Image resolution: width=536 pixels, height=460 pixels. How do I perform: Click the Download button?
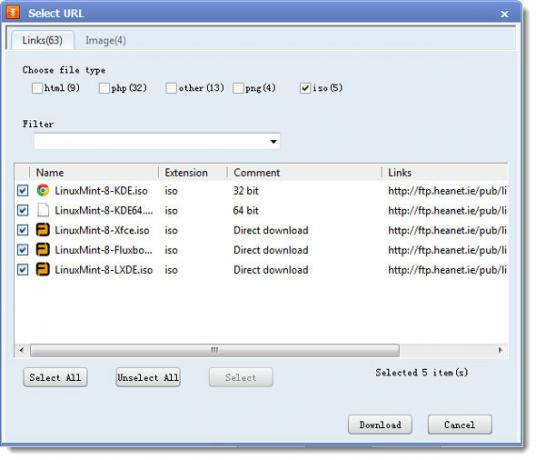[380, 425]
